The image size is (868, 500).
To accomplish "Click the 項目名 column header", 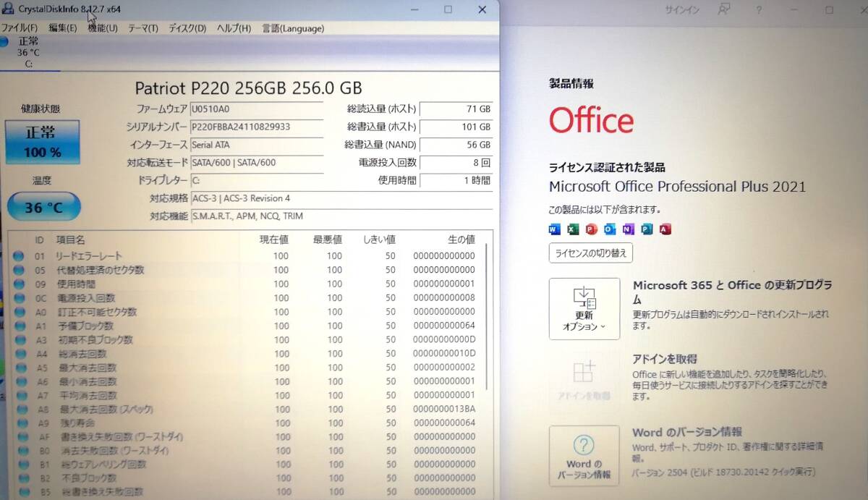I will (71, 240).
